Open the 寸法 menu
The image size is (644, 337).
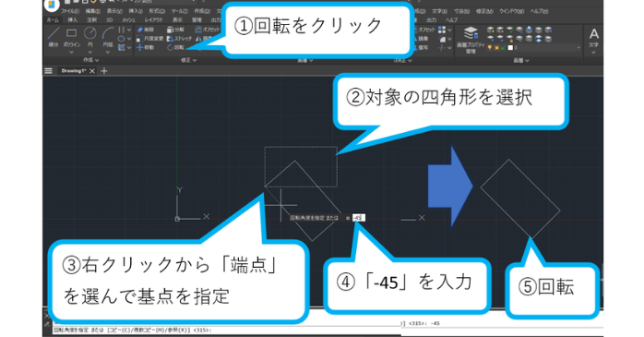point(461,11)
